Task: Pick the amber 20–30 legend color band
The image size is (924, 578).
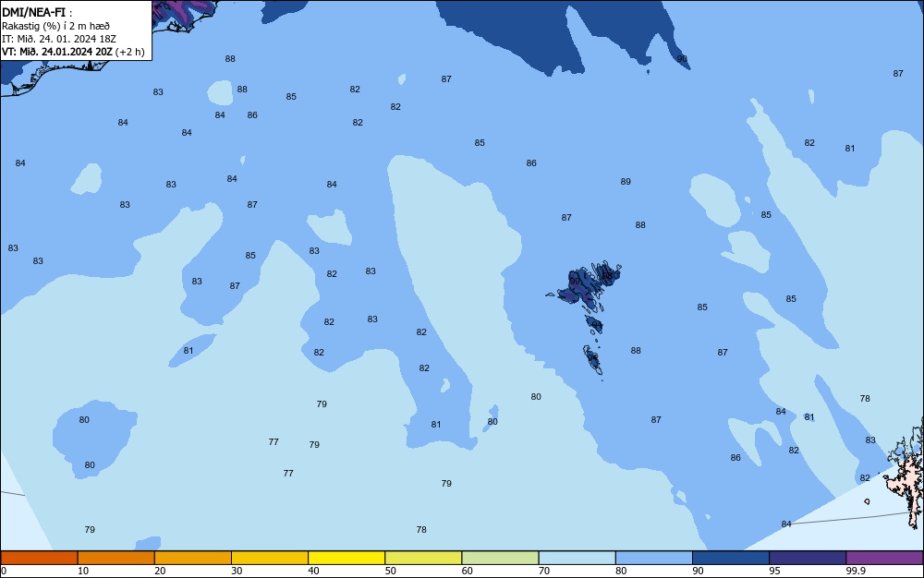Action: coord(193,558)
